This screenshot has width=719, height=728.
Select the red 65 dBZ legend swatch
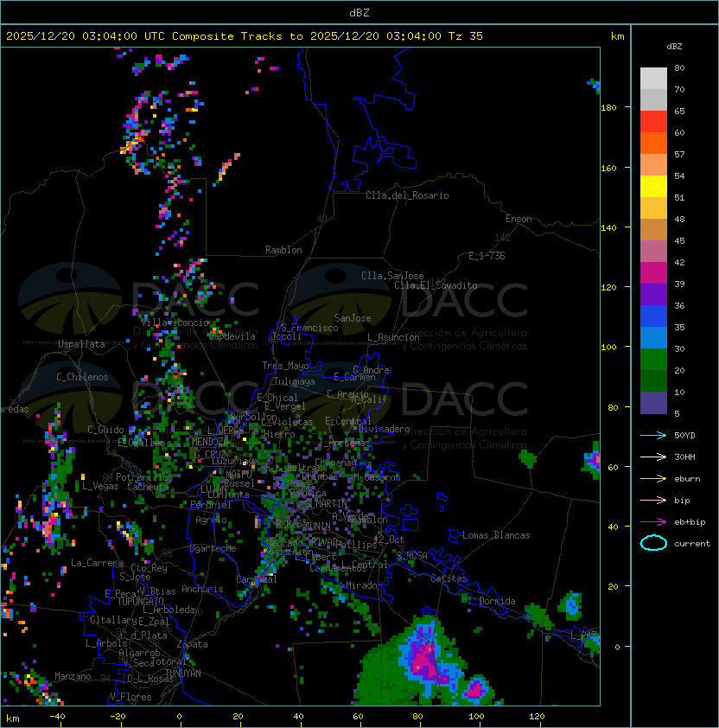pyautogui.click(x=653, y=122)
